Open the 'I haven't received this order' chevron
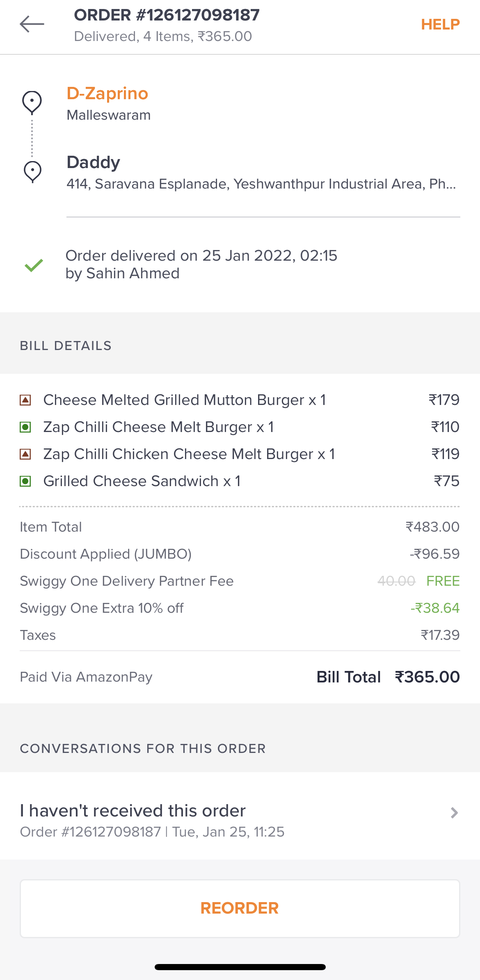Viewport: 480px width, 980px height. 454,813
